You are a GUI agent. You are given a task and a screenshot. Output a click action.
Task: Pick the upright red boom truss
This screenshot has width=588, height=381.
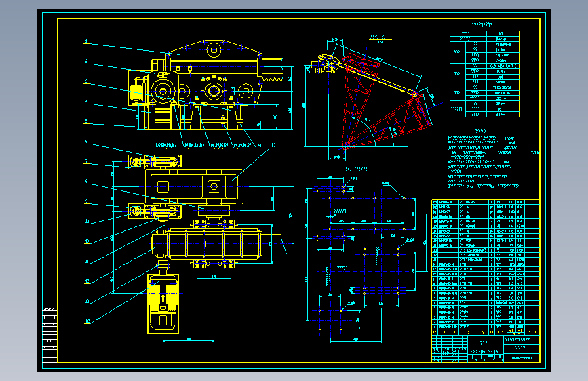(358, 100)
